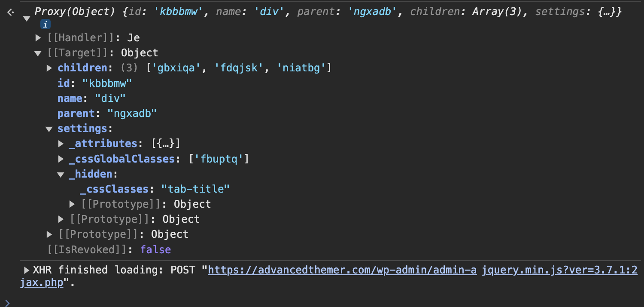Open jquery.min.js?ver=3.7.1:2 source link
Screen dimensions: 644x307
point(560,270)
